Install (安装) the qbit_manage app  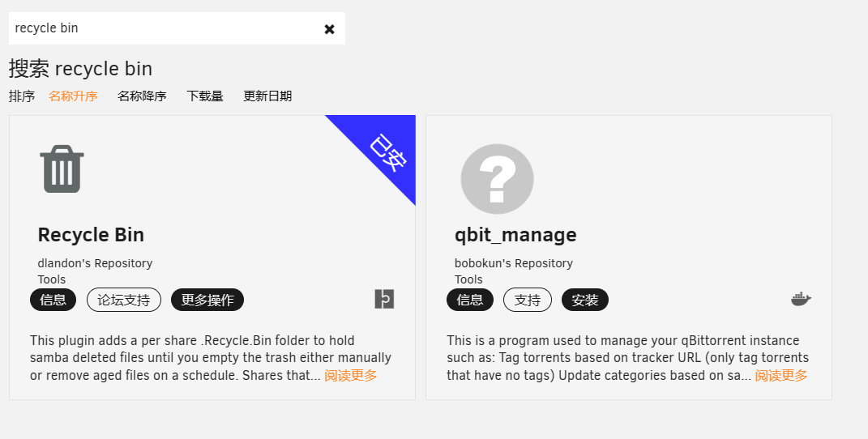[585, 300]
